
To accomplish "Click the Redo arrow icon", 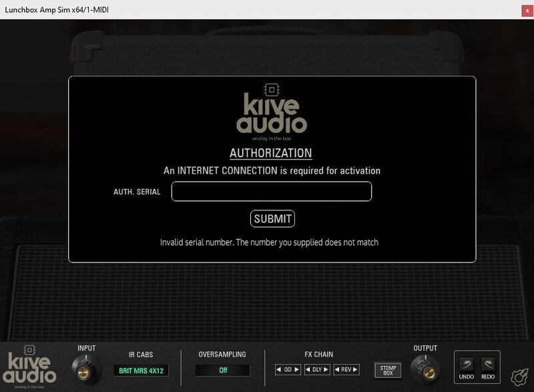I will point(488,364).
